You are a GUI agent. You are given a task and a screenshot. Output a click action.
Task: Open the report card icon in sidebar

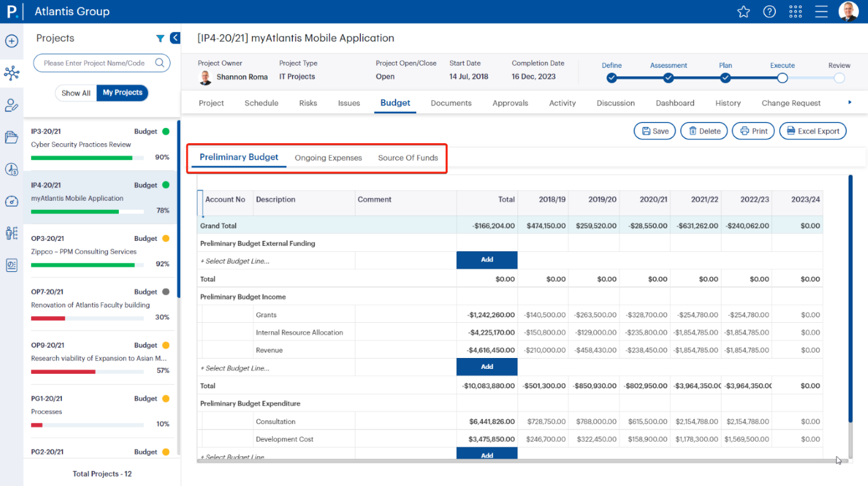[x=12, y=265]
